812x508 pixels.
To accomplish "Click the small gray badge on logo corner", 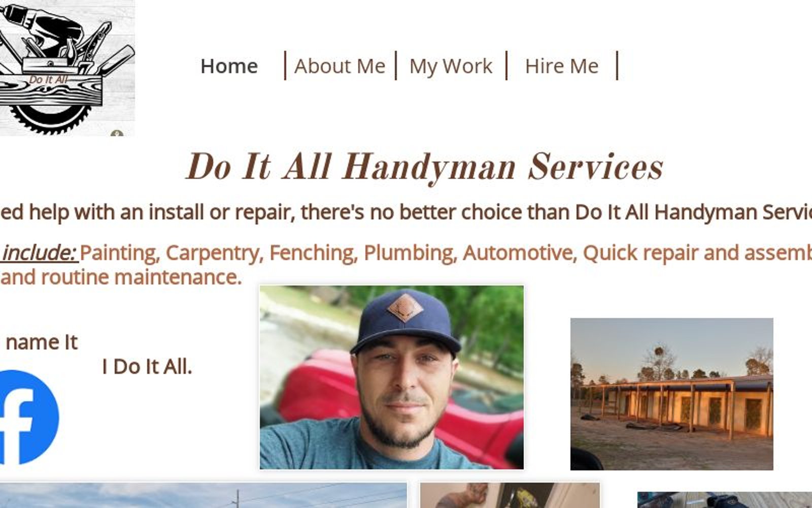I will [117, 134].
